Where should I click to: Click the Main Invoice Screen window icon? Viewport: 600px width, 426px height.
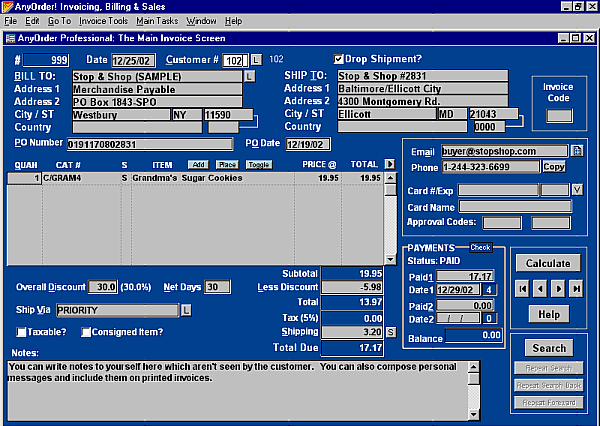click(10, 38)
